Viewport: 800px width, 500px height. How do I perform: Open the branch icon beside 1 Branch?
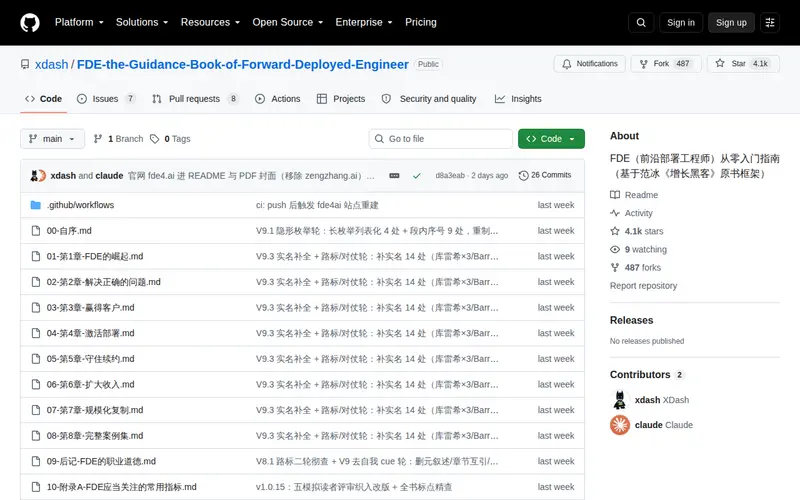tap(98, 139)
